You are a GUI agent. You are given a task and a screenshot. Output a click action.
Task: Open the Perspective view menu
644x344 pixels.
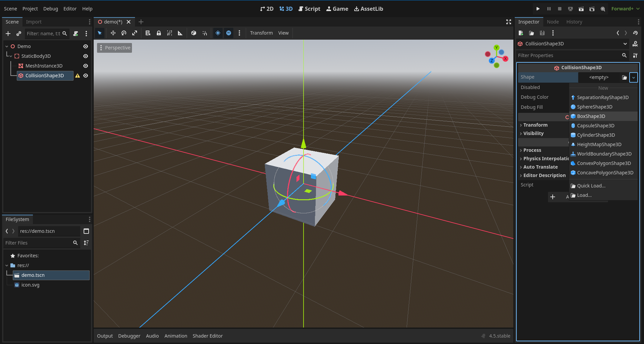tap(114, 48)
